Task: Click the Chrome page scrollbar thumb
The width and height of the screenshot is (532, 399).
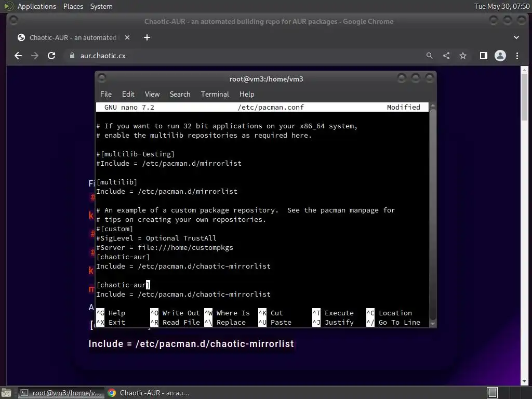Action: click(524, 97)
